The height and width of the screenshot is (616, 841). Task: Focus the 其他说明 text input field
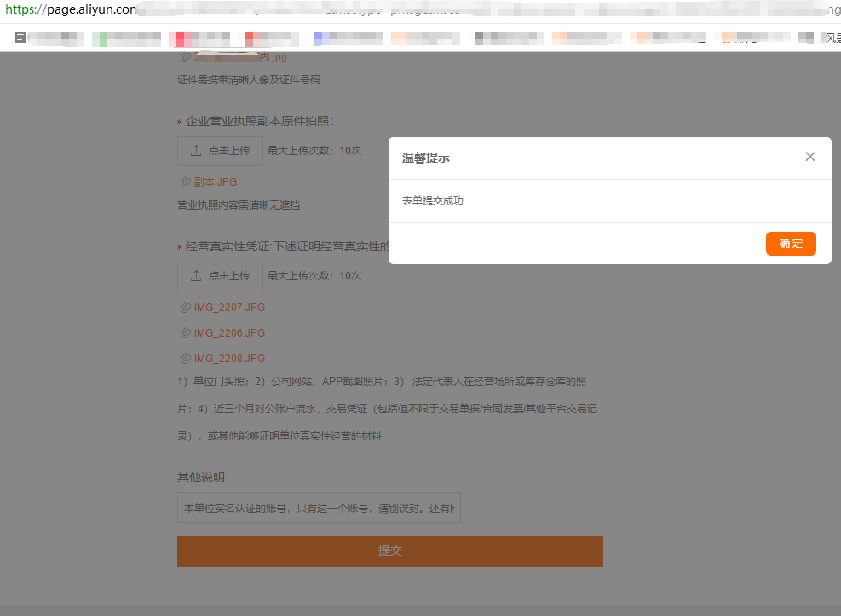coord(319,508)
